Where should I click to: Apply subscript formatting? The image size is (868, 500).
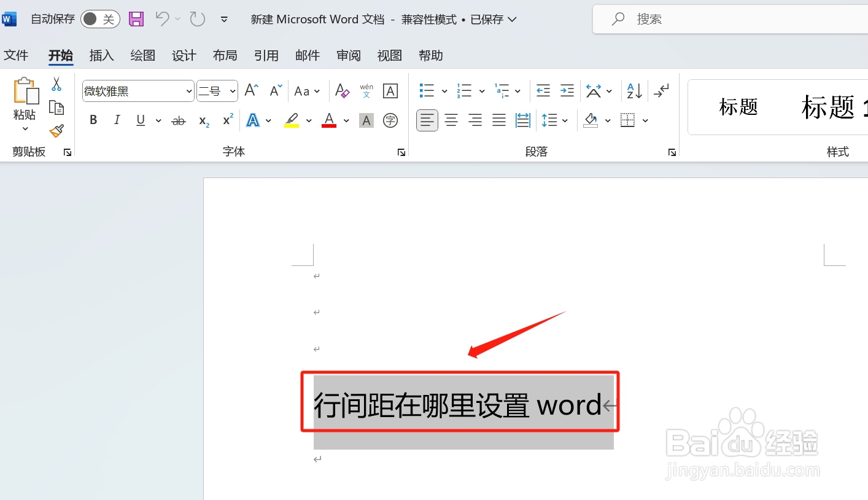point(203,120)
